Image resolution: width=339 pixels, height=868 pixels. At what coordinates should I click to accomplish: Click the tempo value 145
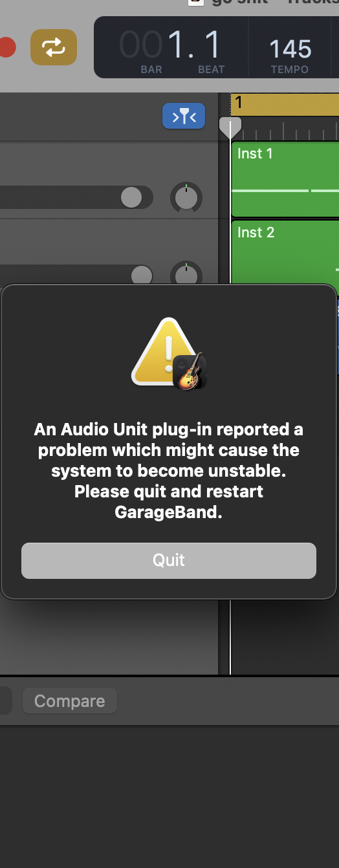point(290,49)
